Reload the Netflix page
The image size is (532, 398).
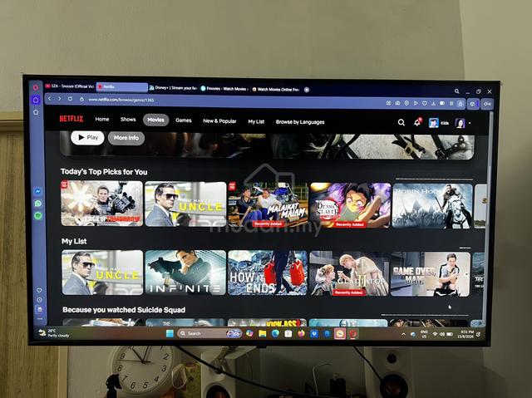click(70, 99)
